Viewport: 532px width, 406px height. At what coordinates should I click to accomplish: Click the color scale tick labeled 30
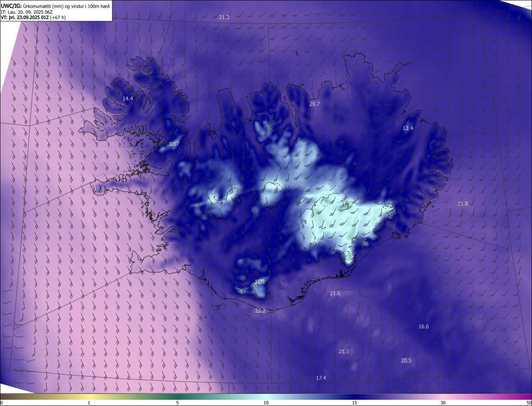443,403
